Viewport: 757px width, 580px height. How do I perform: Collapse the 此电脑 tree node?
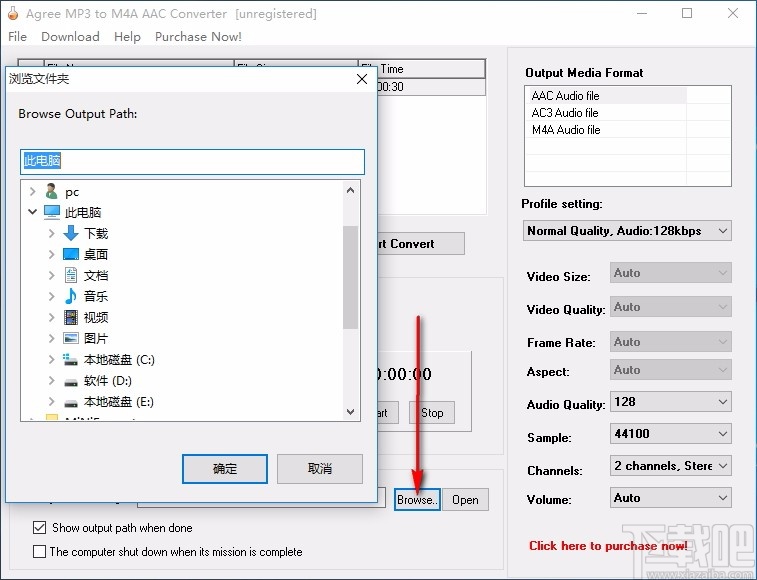[32, 212]
